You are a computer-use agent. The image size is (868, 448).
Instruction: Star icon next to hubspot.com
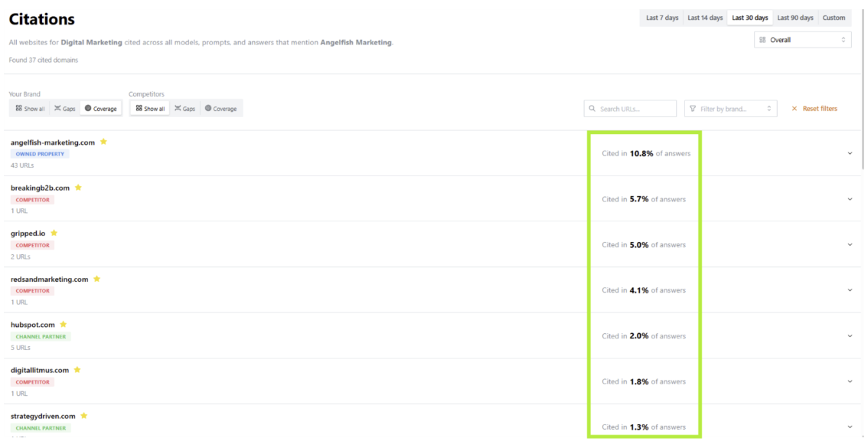point(63,324)
